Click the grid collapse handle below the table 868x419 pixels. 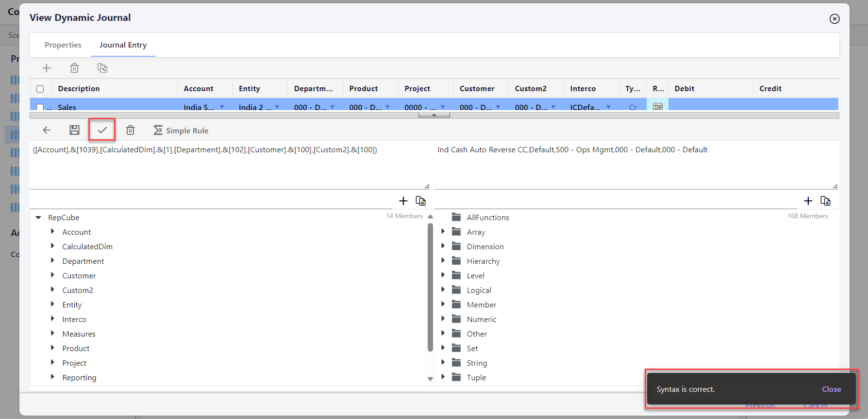click(434, 115)
